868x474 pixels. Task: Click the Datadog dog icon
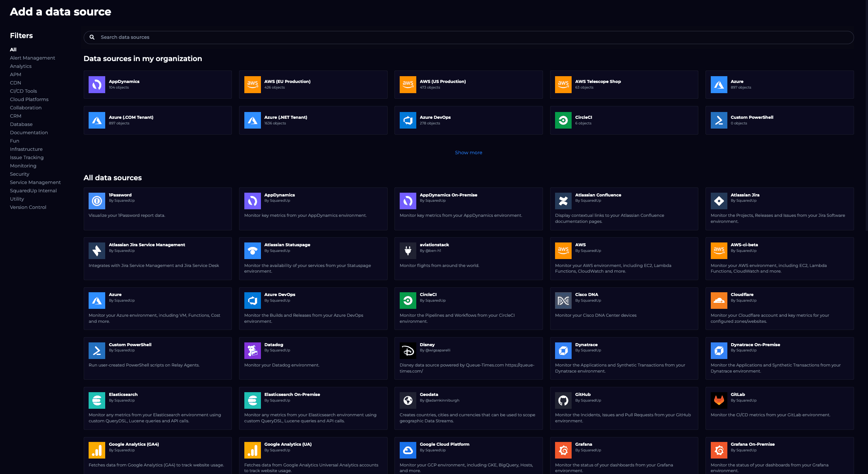tap(253, 351)
